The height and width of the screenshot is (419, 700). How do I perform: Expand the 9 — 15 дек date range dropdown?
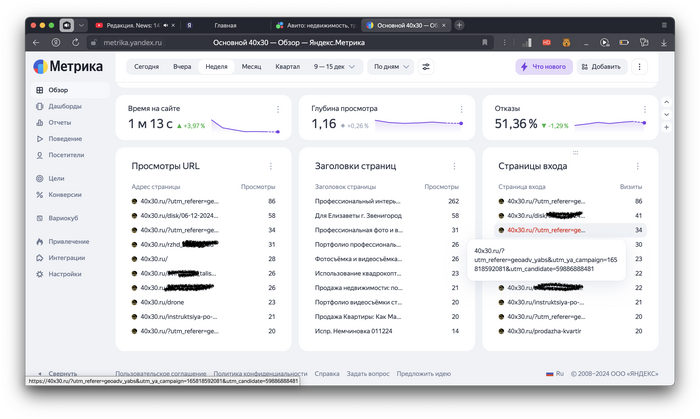point(334,67)
